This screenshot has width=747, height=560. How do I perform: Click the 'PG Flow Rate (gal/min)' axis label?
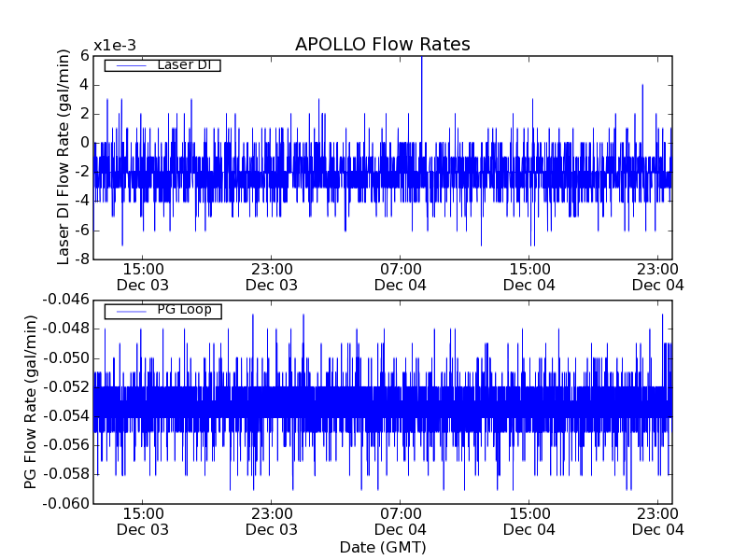click(32, 401)
